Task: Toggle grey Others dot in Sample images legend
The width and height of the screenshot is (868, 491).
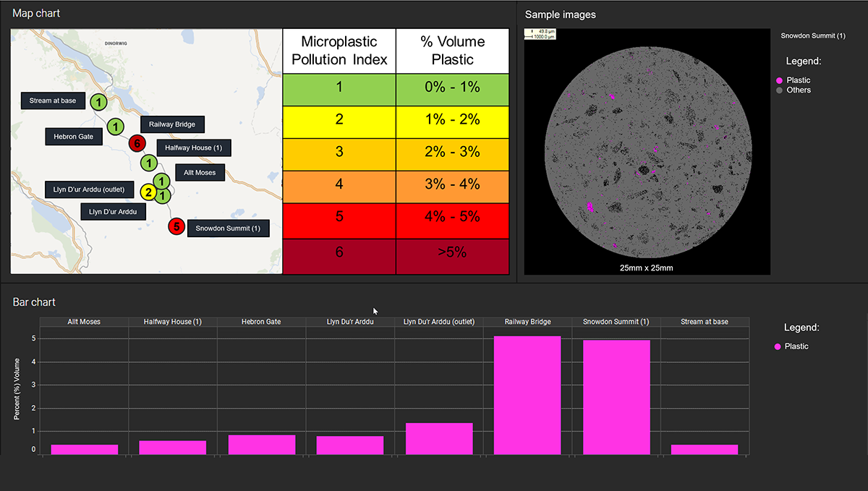Action: [x=778, y=90]
